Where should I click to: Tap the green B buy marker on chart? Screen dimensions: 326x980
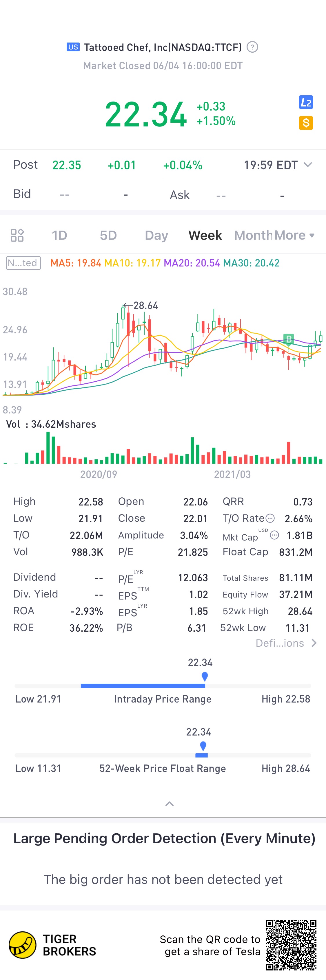coord(289,339)
